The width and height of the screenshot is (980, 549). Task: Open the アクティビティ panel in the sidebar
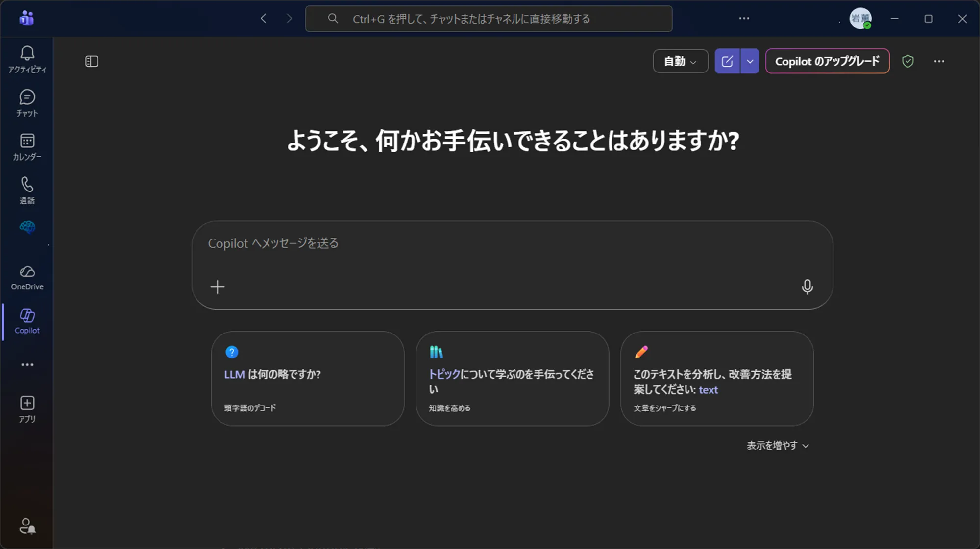point(27,59)
